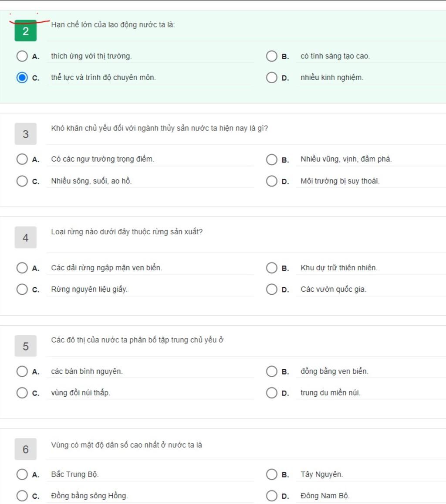Click the question number 3 badge

point(25,134)
